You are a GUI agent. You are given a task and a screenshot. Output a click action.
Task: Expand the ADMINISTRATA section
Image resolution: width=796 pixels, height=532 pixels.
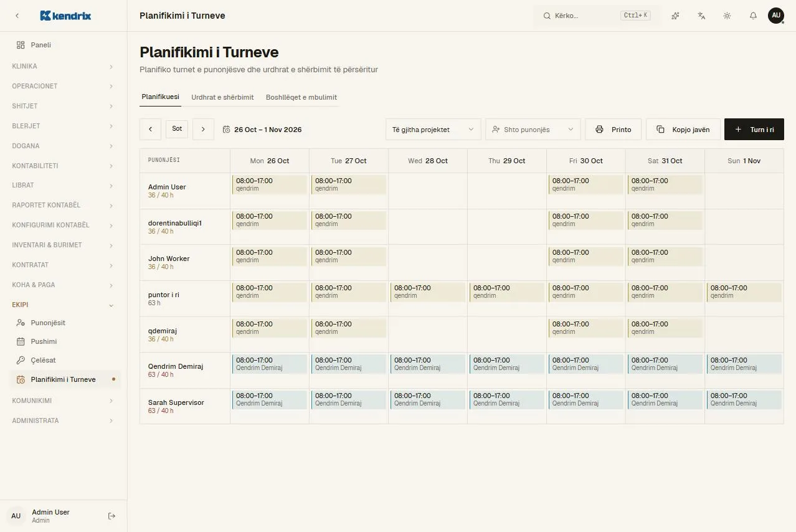[x=64, y=420]
